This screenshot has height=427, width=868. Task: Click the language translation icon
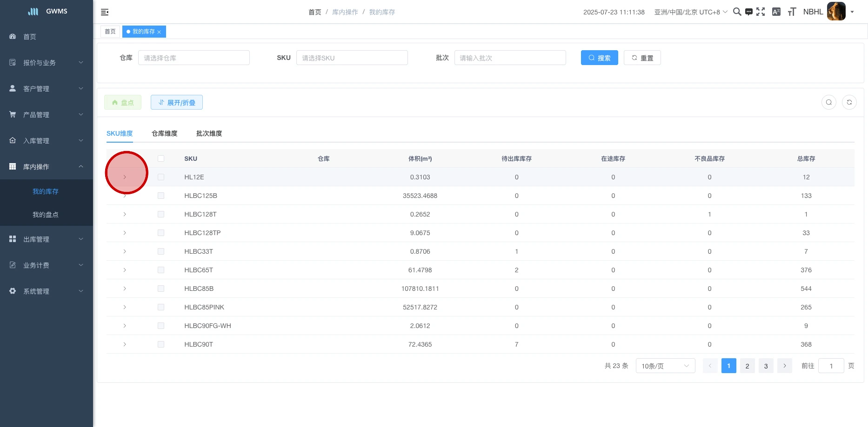(x=776, y=12)
